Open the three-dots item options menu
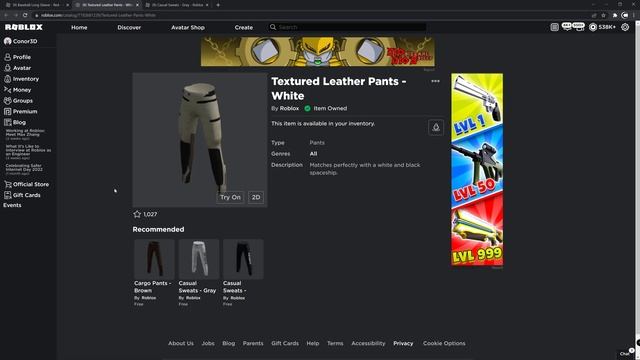This screenshot has width=640, height=360. [436, 81]
